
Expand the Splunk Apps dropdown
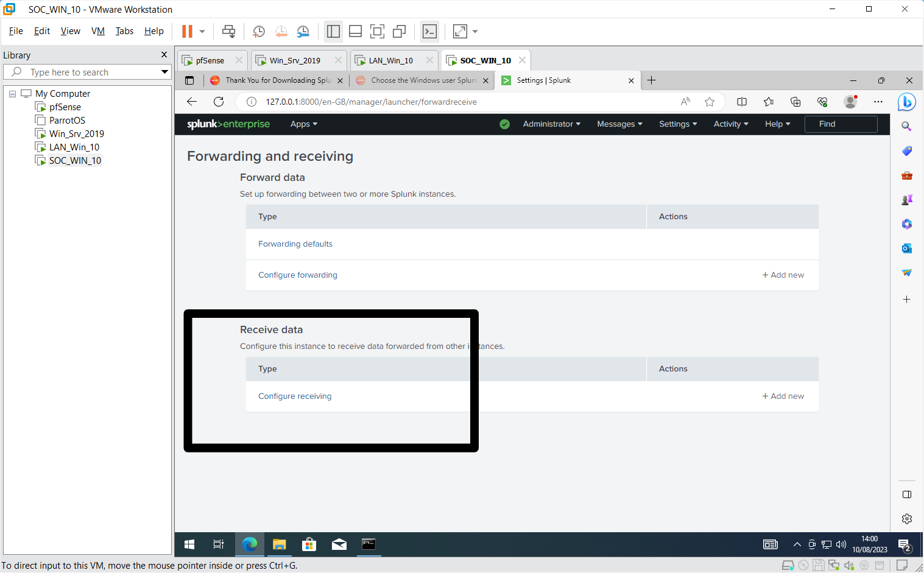(x=303, y=124)
